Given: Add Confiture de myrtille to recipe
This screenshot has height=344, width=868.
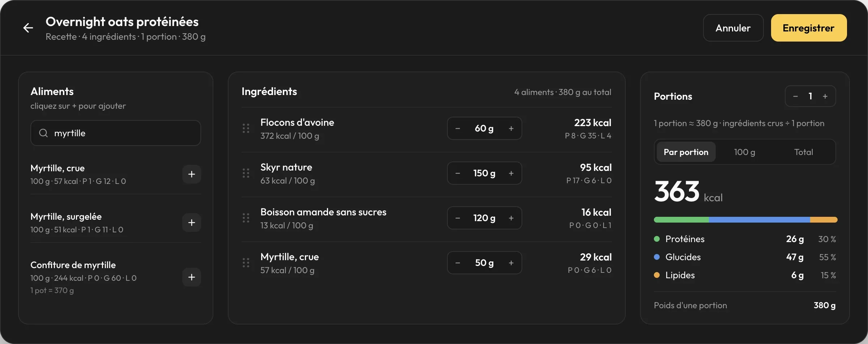Looking at the screenshot, I should pyautogui.click(x=192, y=277).
